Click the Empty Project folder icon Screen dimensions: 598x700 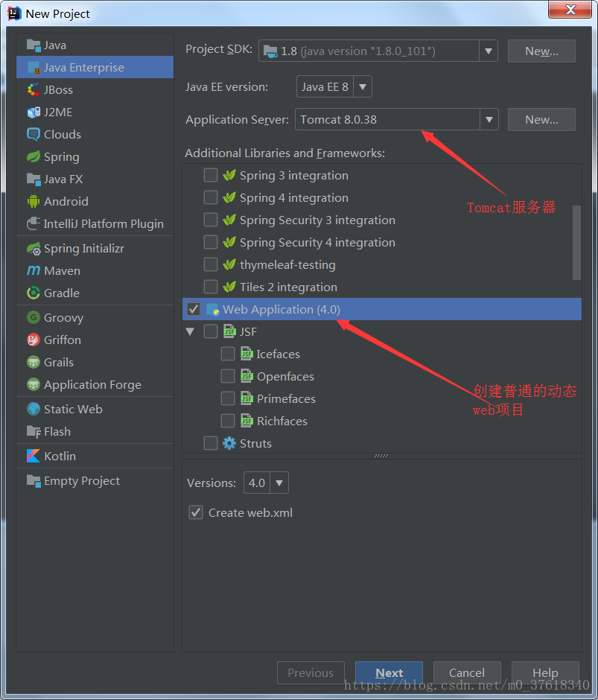(34, 481)
